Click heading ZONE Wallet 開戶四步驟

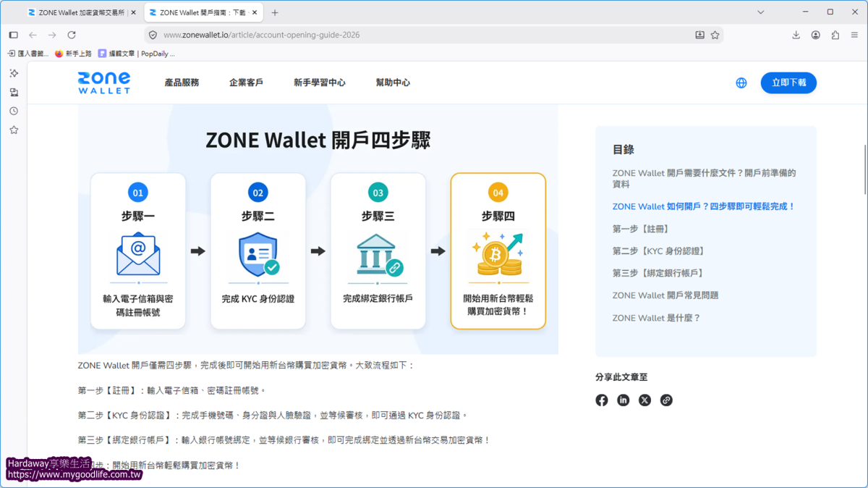pos(318,140)
